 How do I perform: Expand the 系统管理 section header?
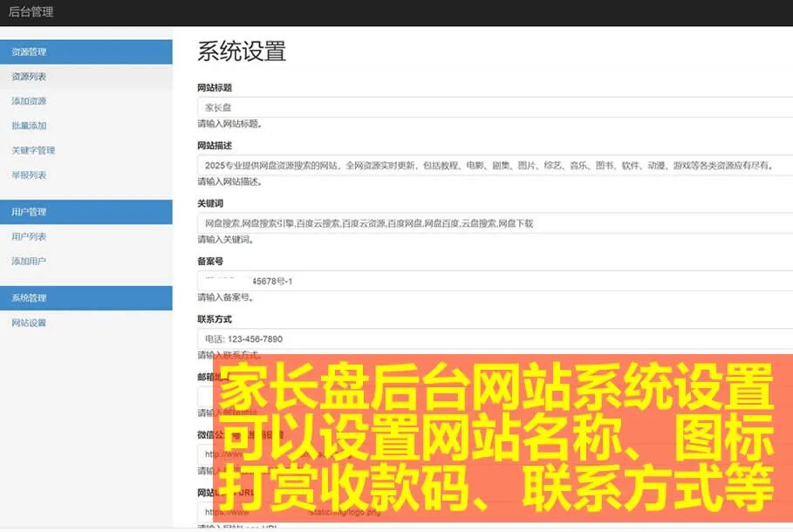point(31,297)
